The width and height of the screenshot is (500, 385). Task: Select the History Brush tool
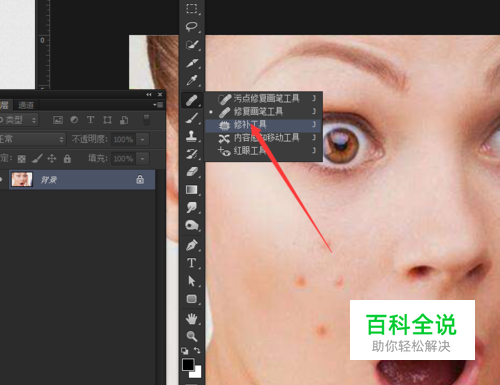coord(192,154)
